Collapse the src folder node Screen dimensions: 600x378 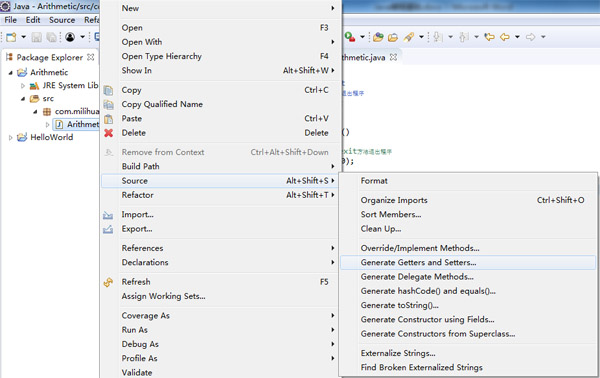coord(23,99)
